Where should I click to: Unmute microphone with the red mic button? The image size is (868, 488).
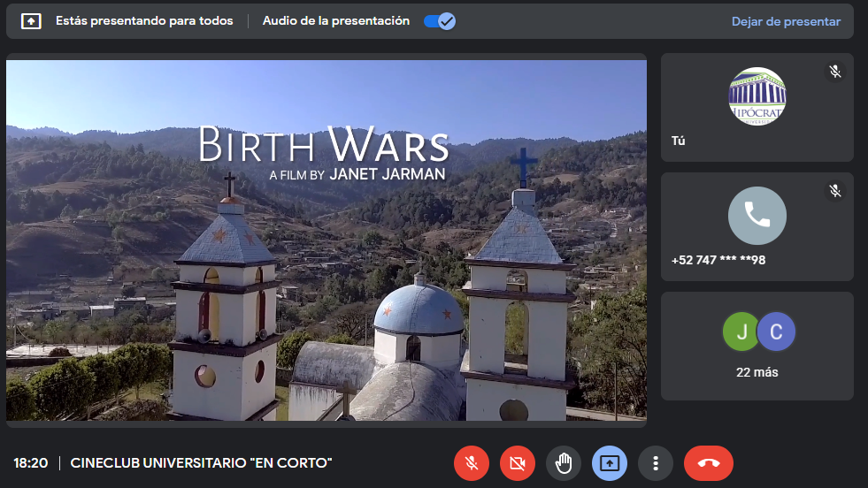(x=472, y=462)
